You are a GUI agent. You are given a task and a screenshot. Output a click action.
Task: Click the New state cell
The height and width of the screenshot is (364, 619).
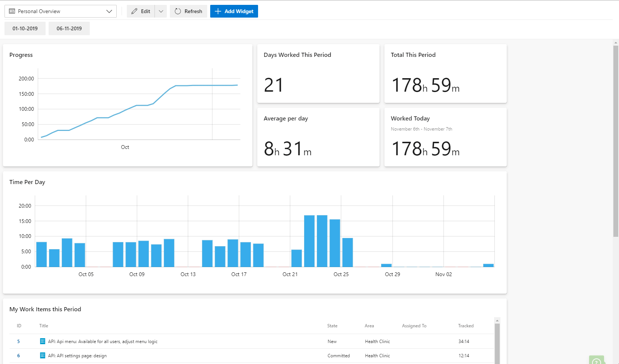332,342
